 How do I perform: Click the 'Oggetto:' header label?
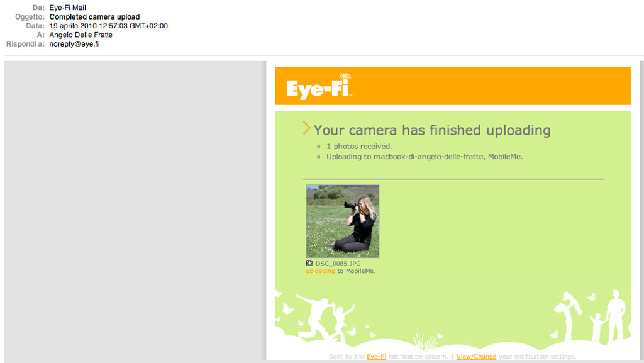tap(30, 17)
